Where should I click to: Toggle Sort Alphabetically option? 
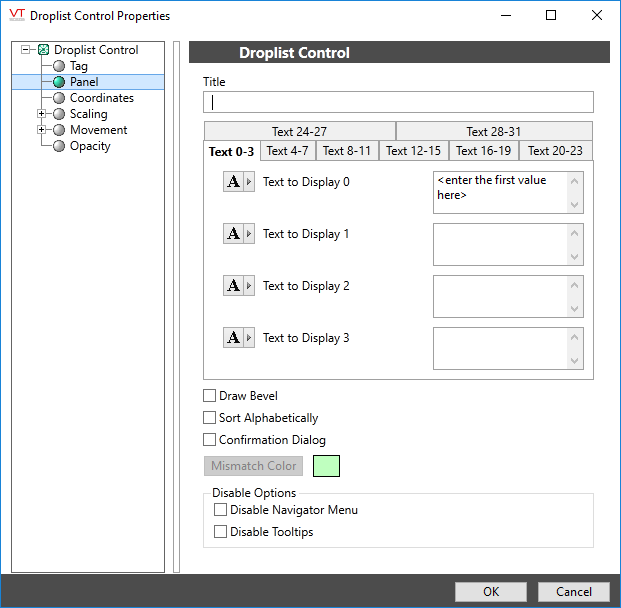(210, 418)
